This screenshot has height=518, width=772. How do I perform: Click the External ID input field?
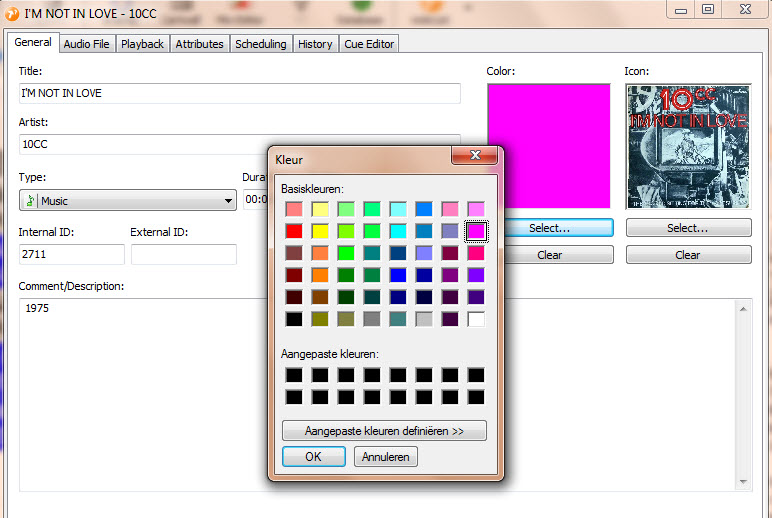point(183,255)
